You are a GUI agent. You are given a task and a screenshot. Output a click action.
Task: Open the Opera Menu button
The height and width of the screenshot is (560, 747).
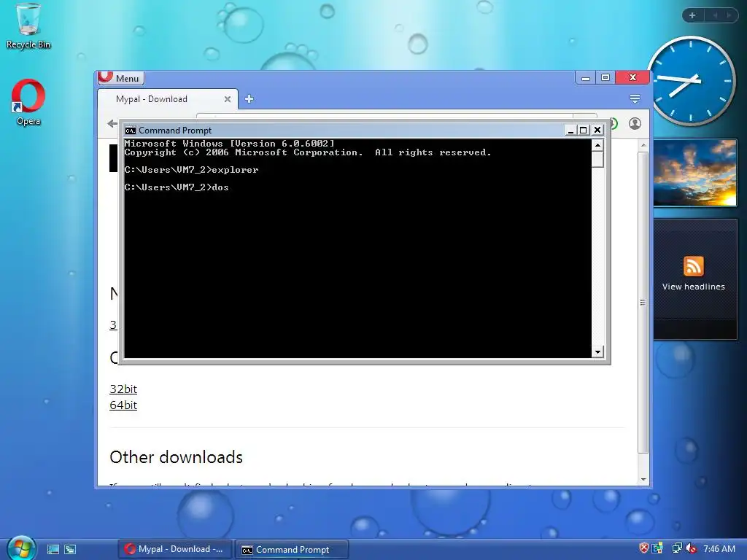pyautogui.click(x=120, y=78)
